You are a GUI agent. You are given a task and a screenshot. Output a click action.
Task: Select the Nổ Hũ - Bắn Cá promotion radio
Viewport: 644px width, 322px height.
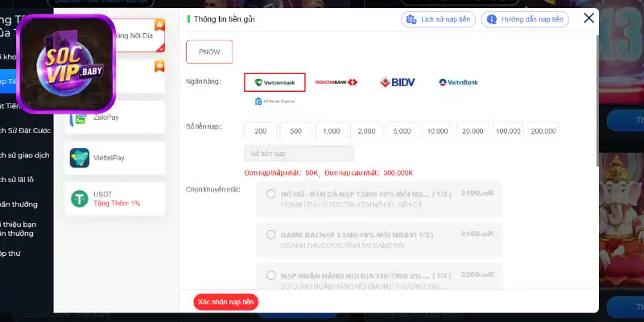(x=270, y=194)
